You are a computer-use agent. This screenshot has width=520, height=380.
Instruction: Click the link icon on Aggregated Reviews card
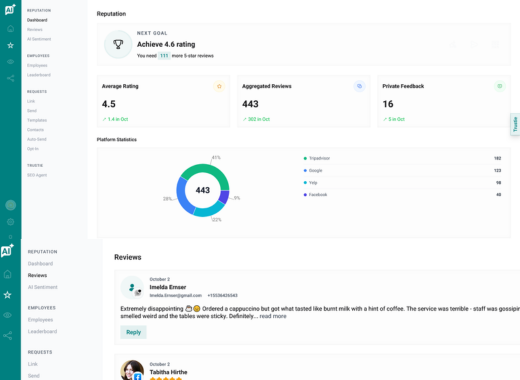(359, 86)
